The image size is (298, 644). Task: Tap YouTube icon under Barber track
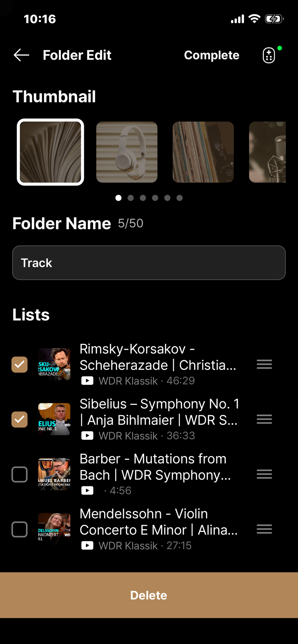[87, 490]
